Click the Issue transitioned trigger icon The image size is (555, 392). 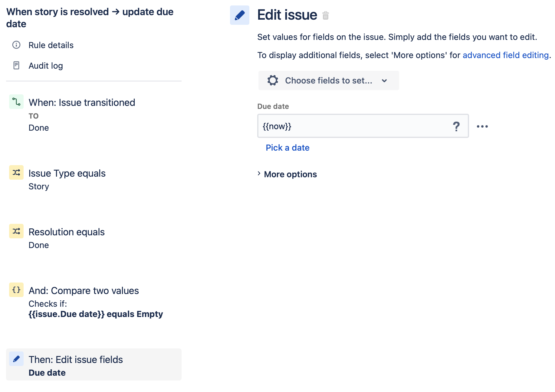pyautogui.click(x=16, y=102)
